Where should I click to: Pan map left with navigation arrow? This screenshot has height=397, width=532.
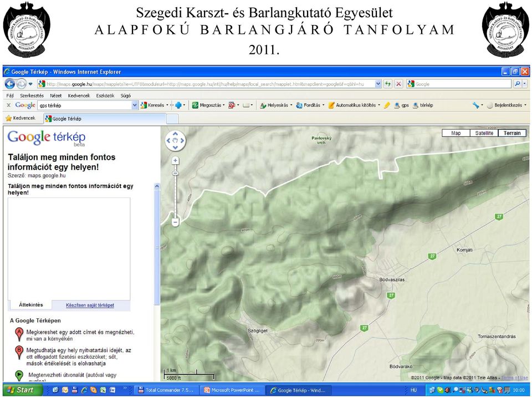pos(169,140)
